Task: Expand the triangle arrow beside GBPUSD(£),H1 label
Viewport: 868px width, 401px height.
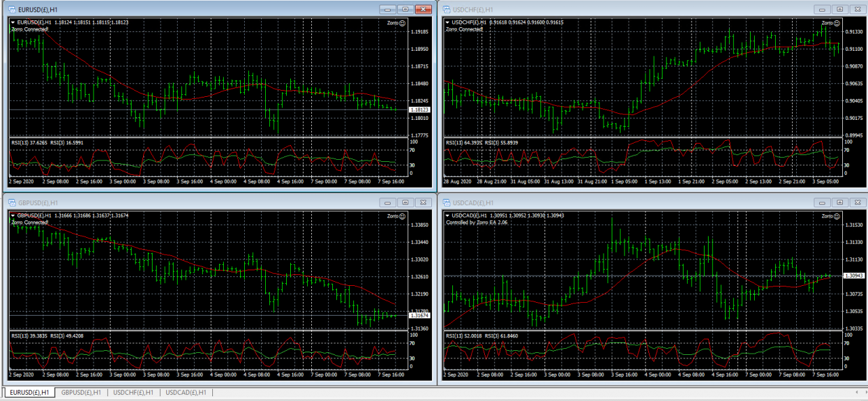Action: click(13, 215)
